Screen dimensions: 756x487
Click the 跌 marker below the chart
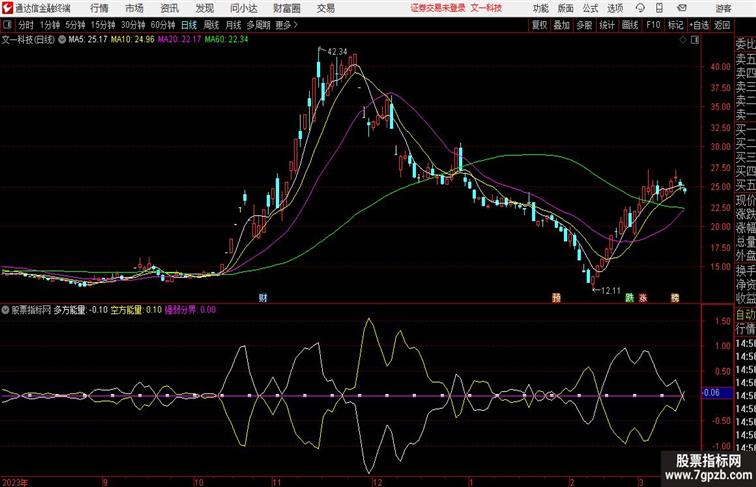[x=630, y=298]
